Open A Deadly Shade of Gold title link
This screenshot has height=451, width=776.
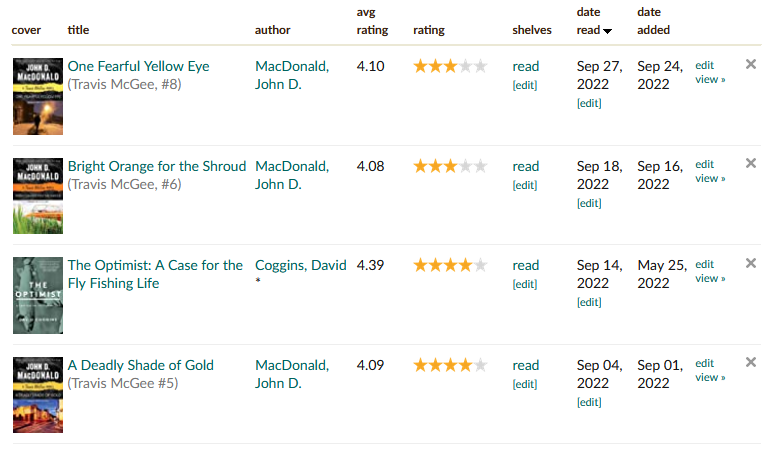pos(141,365)
